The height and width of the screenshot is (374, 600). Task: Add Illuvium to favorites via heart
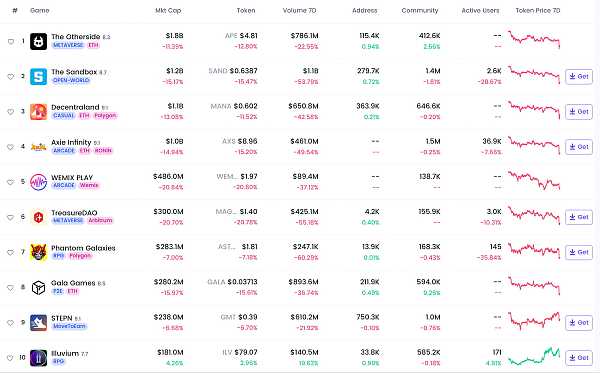[11, 358]
